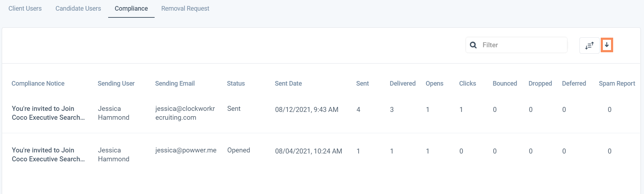Viewport: 644px width, 194px height.
Task: Sort by Delivered column header
Action: [402, 83]
